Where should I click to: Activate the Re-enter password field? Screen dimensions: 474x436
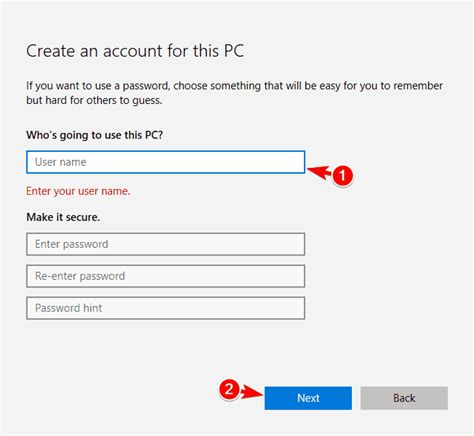(x=166, y=276)
